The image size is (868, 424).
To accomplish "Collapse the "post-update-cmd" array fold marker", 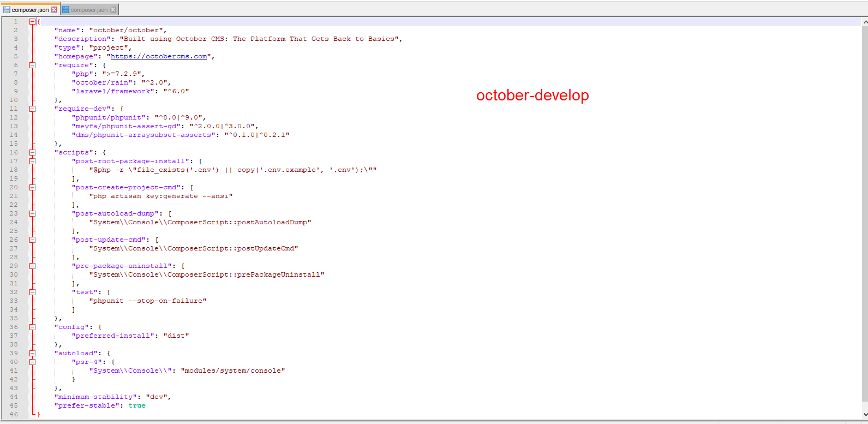I will tap(32, 240).
